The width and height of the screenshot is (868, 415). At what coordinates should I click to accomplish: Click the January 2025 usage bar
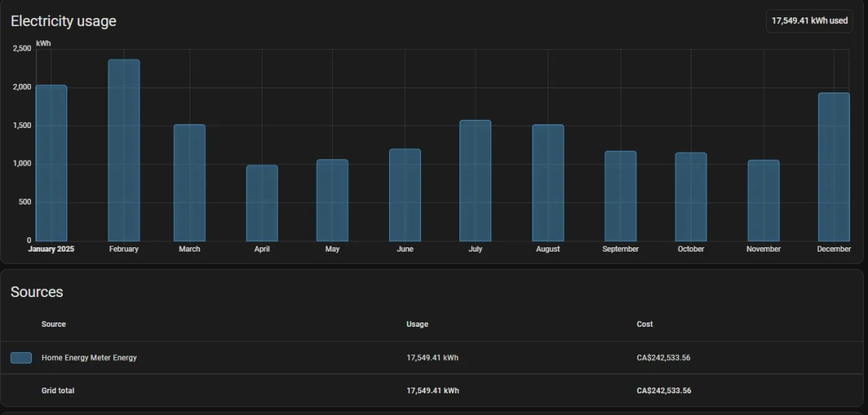[x=51, y=163]
